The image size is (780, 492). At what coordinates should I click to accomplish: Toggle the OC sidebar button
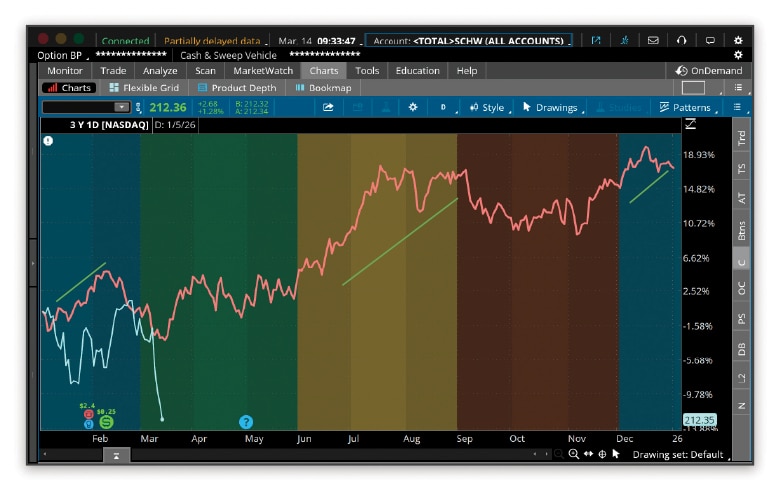pyautogui.click(x=742, y=288)
